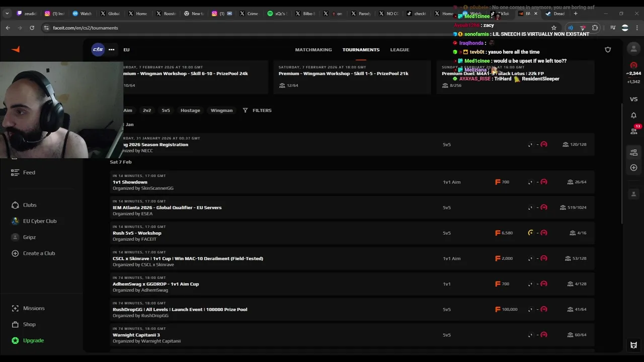Click yellow skill level icon in Rush 5v5 row

pyautogui.click(x=530, y=233)
